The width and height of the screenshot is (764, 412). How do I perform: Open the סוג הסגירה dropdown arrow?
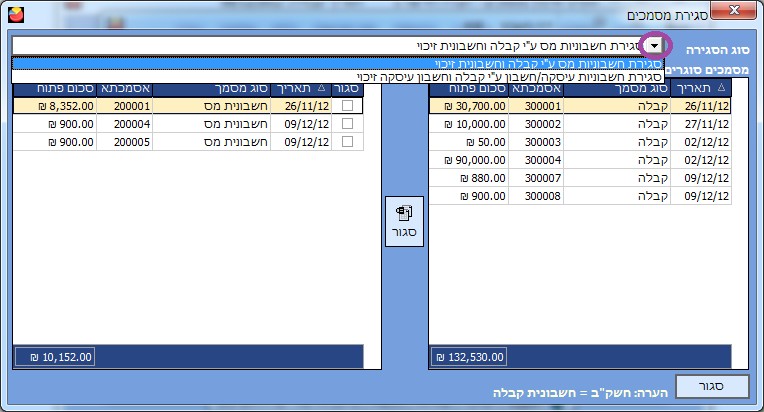(x=654, y=46)
